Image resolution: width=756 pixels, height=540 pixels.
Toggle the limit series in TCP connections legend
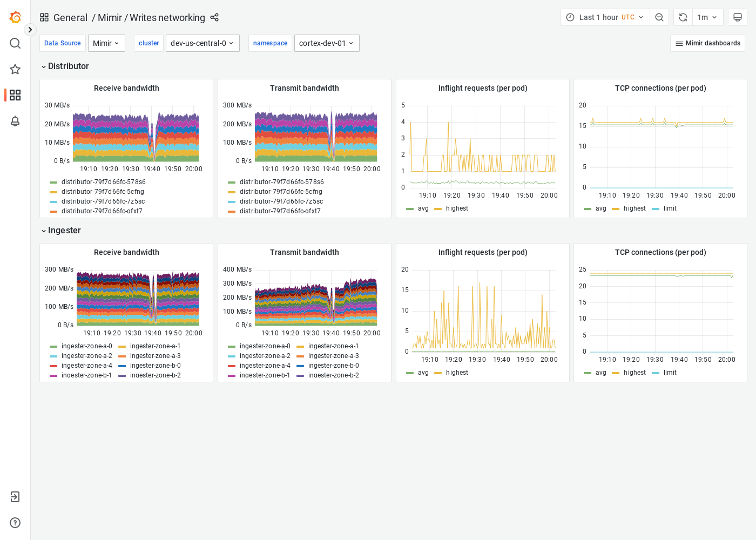(x=670, y=208)
